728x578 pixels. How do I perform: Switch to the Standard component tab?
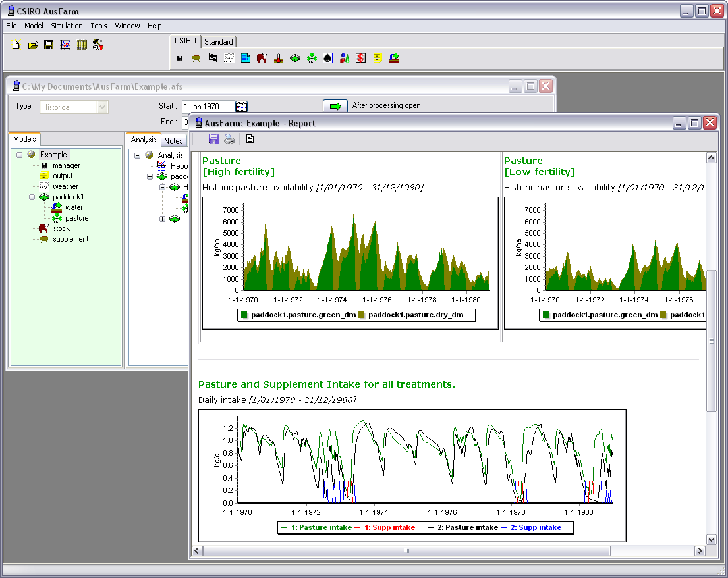click(x=218, y=41)
